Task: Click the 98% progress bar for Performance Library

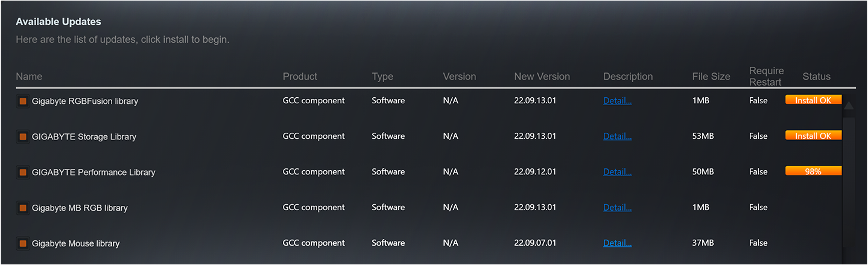Action: click(813, 171)
